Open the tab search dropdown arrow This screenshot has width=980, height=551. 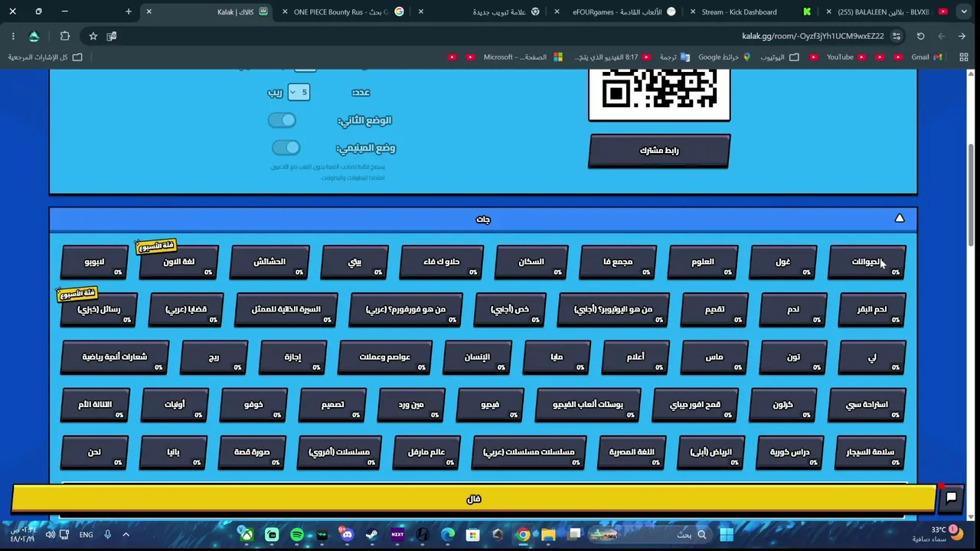point(964,11)
